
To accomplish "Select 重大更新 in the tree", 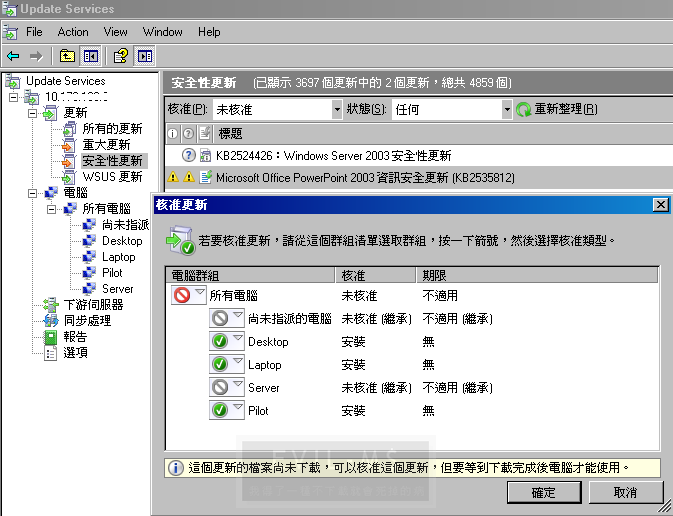I will click(106, 145).
